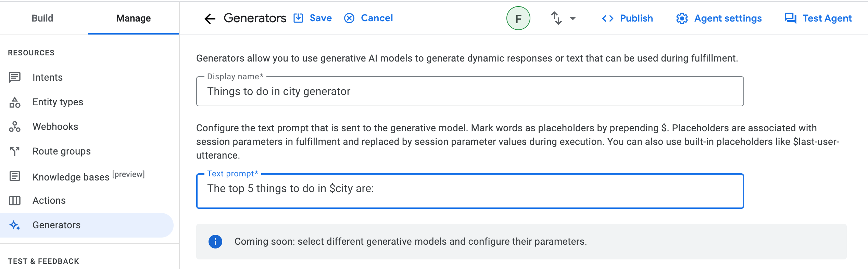Open the user avatar F menu
This screenshot has height=269, width=868.
point(518,18)
